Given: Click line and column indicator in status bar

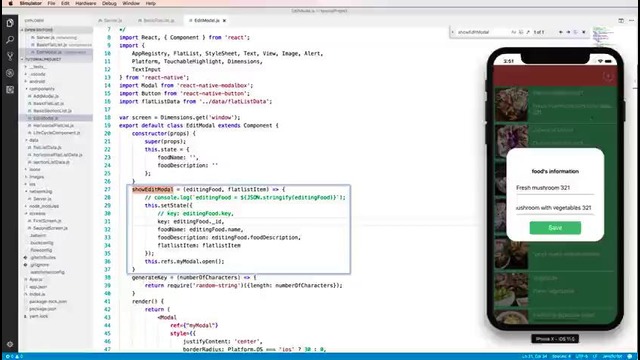Looking at the screenshot, I should [x=535, y=357].
